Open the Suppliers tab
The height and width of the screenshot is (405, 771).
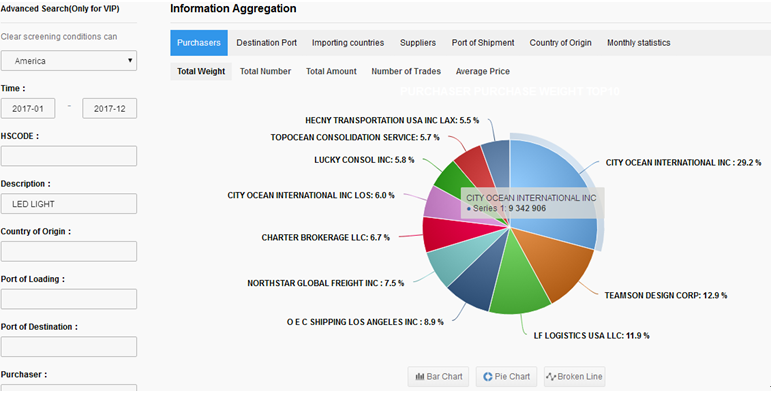418,43
